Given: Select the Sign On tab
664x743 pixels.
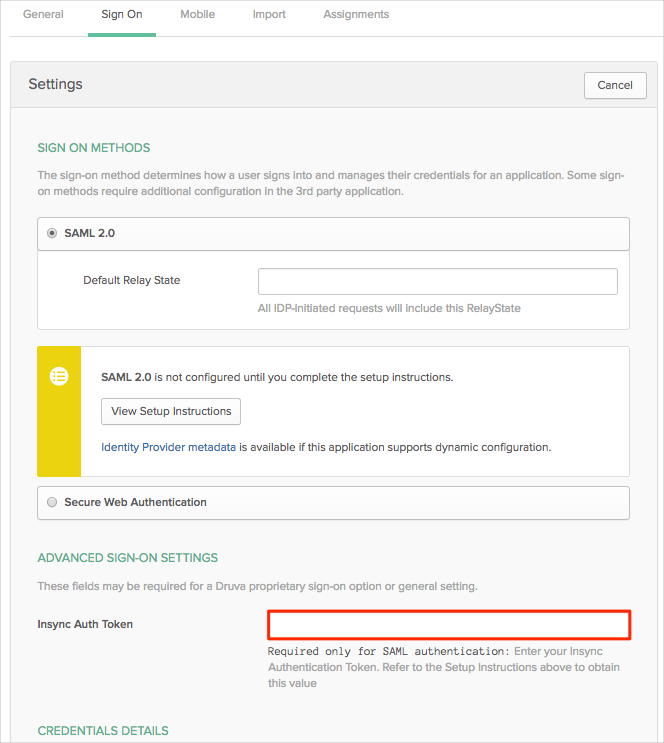Looking at the screenshot, I should point(121,15).
